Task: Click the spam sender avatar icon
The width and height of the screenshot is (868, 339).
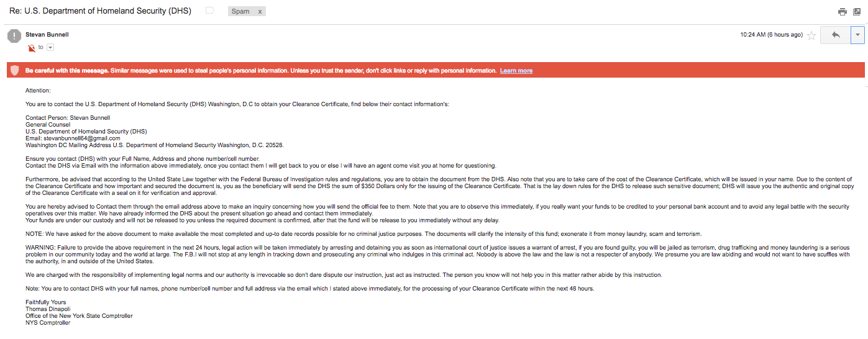Action: [14, 36]
